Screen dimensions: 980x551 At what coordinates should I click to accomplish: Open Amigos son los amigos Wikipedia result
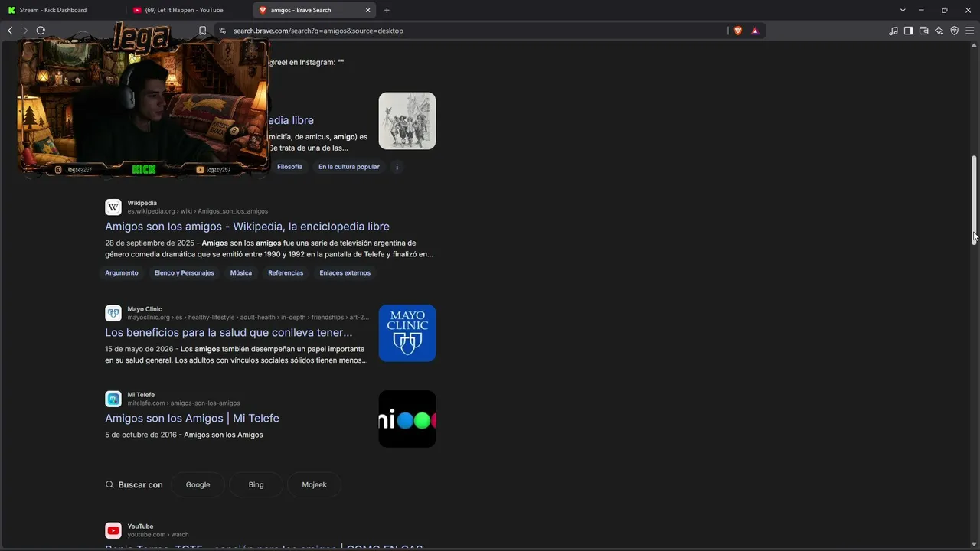click(247, 227)
